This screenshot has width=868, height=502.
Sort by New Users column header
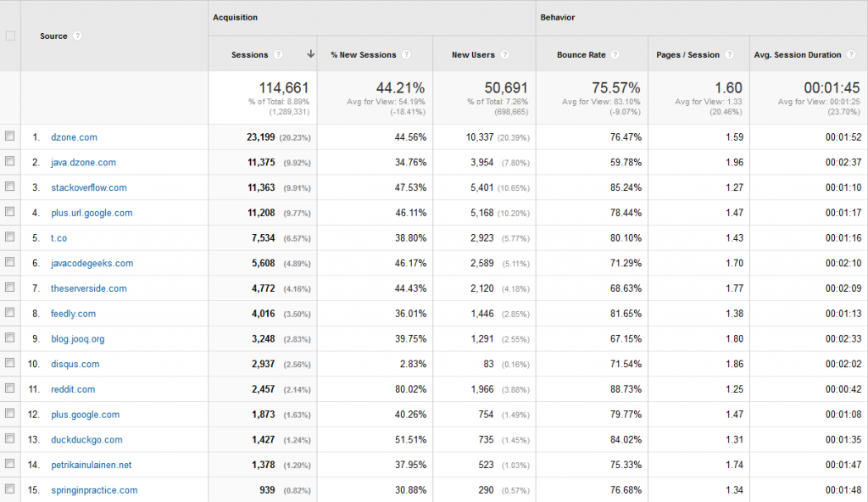(x=473, y=54)
